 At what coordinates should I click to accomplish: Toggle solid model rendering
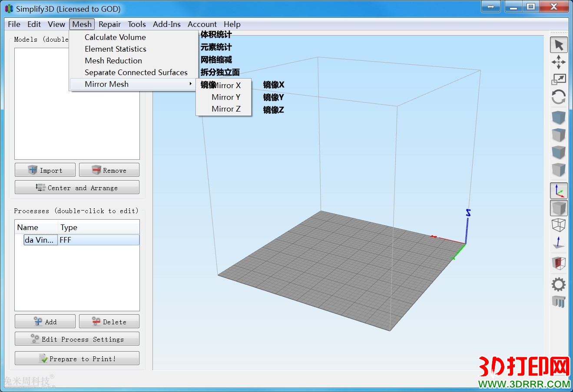tap(559, 208)
